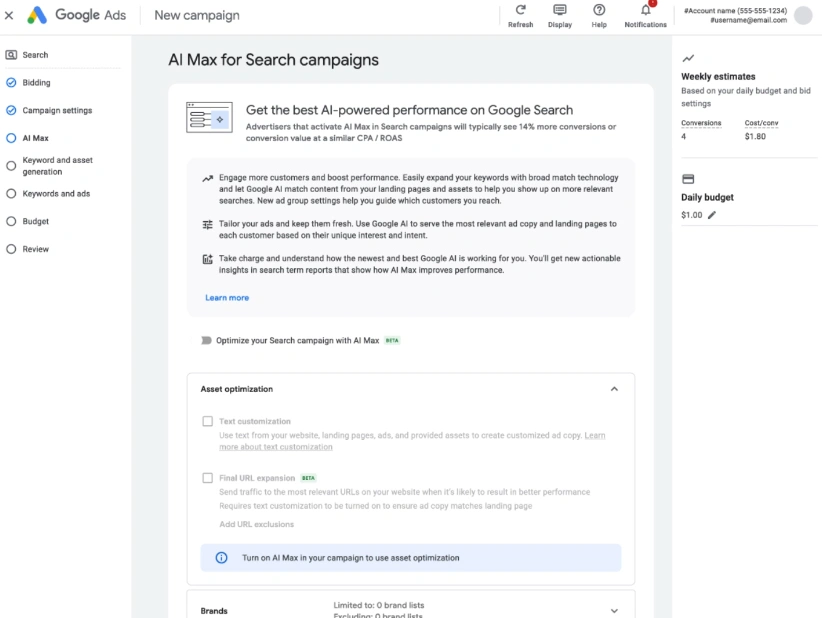Expand the Brands section
Viewport: 822px width, 618px height.
point(614,610)
